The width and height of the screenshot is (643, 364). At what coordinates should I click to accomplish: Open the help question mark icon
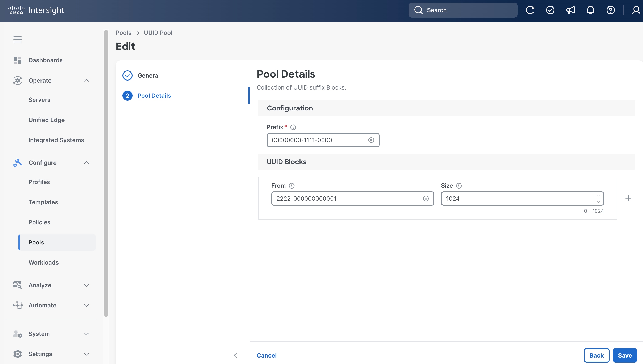(x=610, y=10)
